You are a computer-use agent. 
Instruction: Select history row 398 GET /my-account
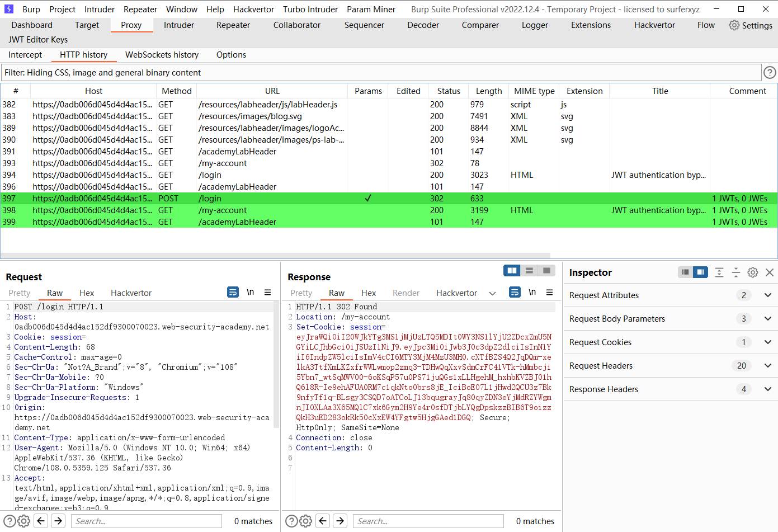coord(389,210)
